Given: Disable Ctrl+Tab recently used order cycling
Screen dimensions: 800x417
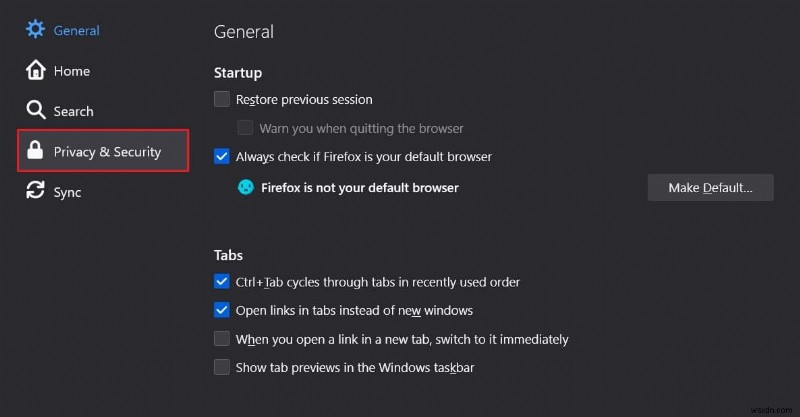Looking at the screenshot, I should pos(222,282).
